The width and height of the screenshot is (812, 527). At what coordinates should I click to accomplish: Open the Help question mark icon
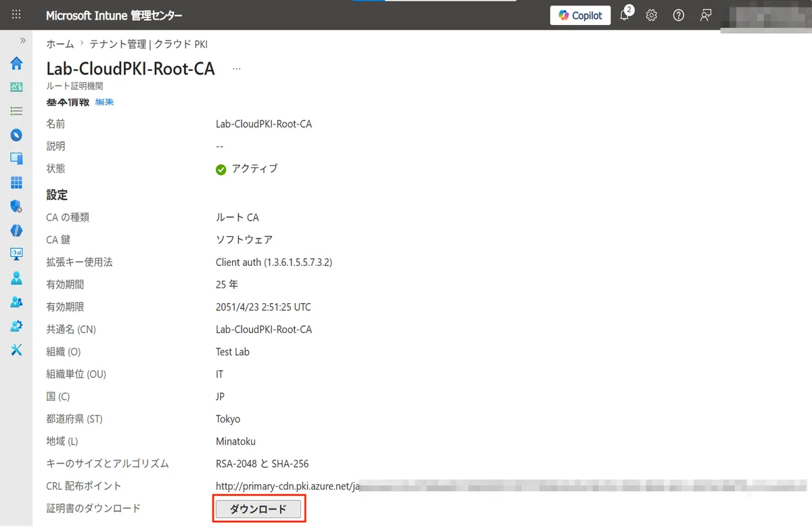pos(679,15)
